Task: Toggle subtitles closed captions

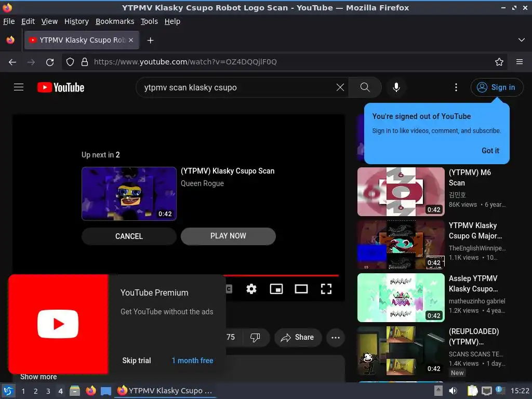Action: pos(229,289)
